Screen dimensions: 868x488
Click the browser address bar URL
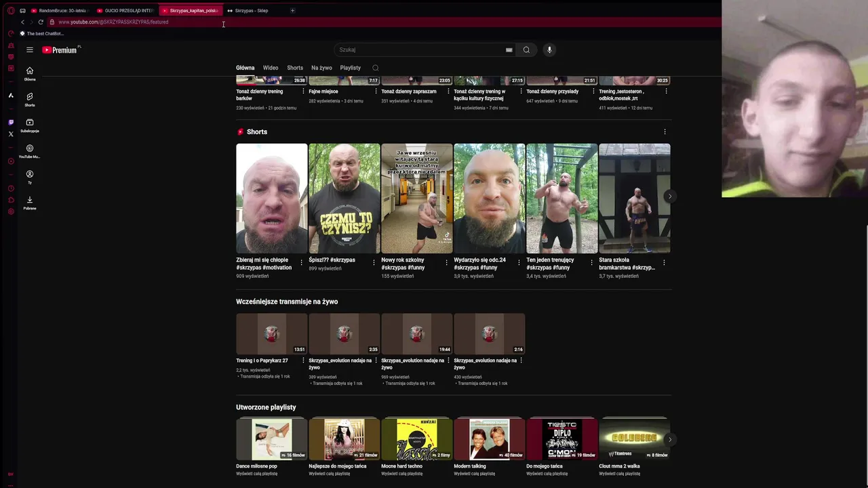113,22
